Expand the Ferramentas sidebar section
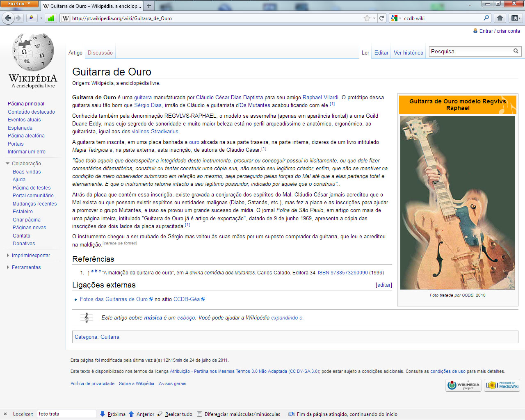Screen dimensions: 525x420 (8, 267)
